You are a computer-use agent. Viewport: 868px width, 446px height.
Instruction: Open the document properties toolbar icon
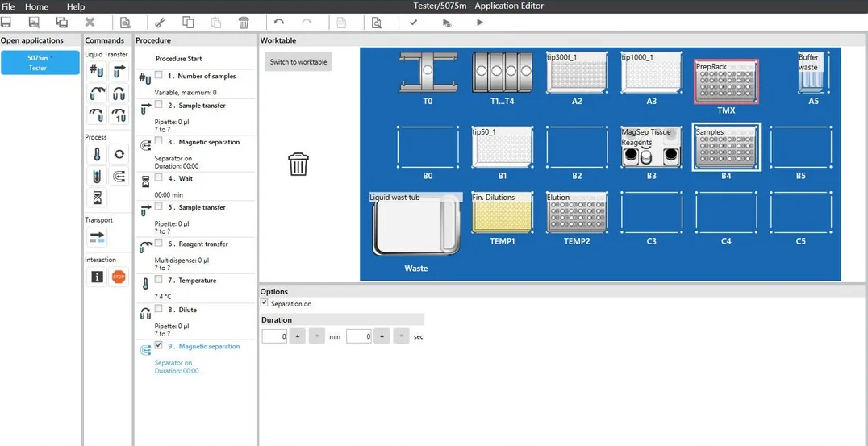[126, 23]
